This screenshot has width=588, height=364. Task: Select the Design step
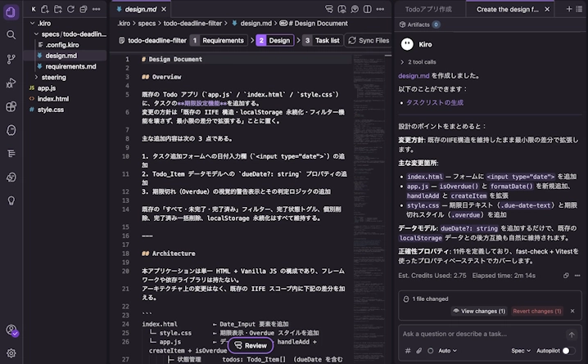(274, 40)
